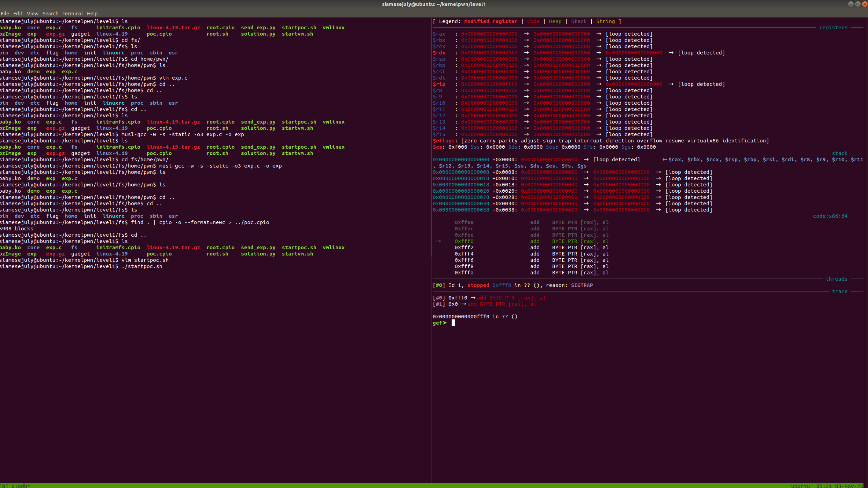Click the gef prompt input cursor

453,323
